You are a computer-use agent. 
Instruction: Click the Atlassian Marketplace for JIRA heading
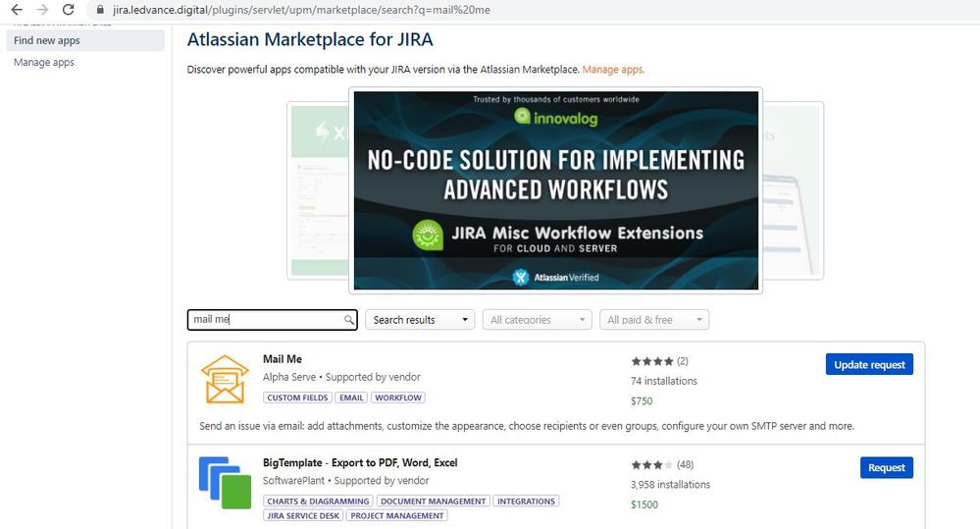(310, 39)
